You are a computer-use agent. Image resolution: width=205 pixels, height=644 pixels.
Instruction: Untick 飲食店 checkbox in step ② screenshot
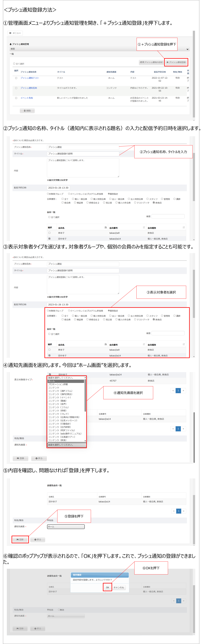(x=154, y=203)
